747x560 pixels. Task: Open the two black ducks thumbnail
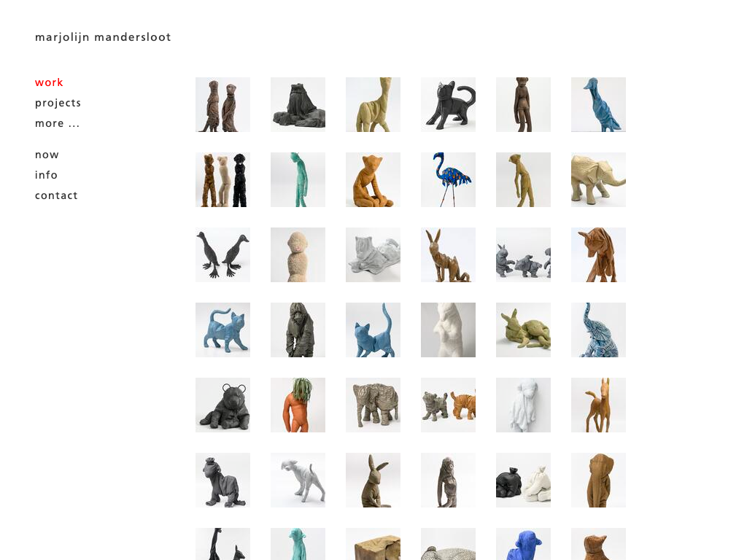[222, 254]
